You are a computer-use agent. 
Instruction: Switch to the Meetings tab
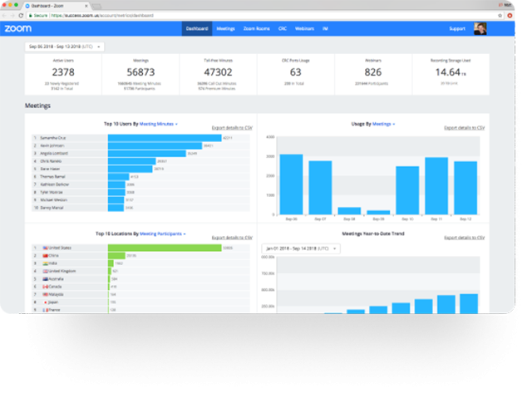coord(225,28)
